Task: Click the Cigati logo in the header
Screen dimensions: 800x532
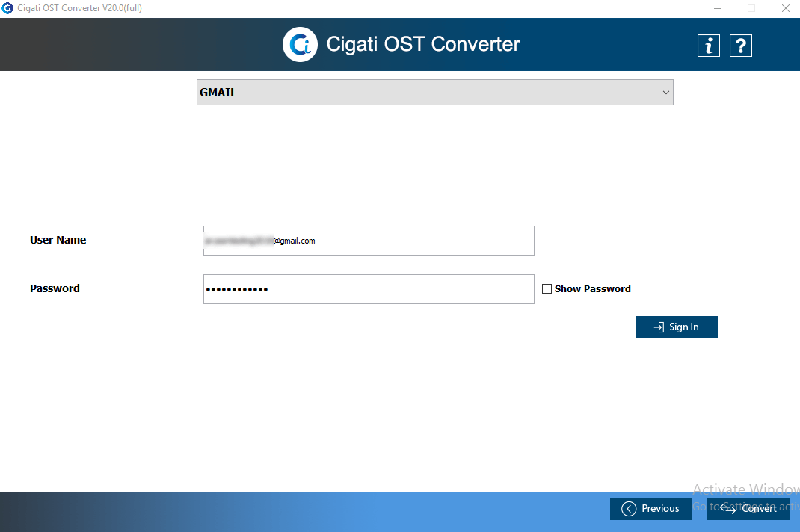Action: 300,44
